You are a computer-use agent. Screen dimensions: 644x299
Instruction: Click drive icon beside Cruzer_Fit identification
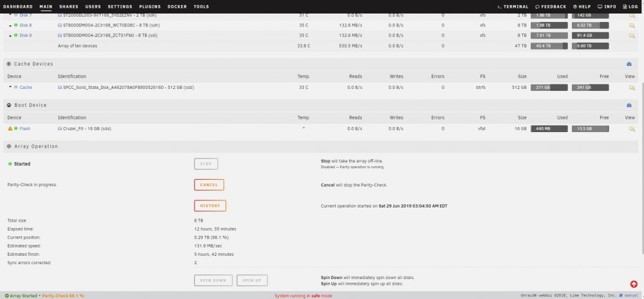pos(59,129)
